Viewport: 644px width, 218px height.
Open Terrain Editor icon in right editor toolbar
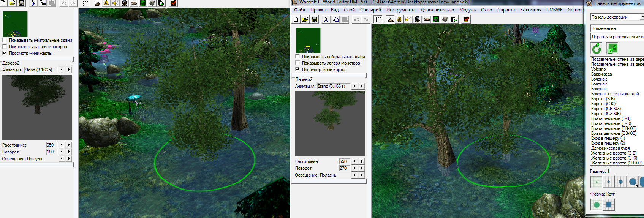[390, 19]
